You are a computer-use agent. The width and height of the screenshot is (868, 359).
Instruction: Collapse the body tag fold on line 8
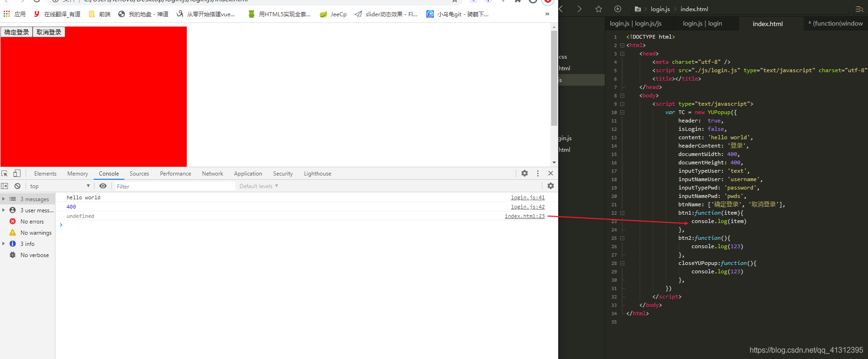tap(622, 95)
